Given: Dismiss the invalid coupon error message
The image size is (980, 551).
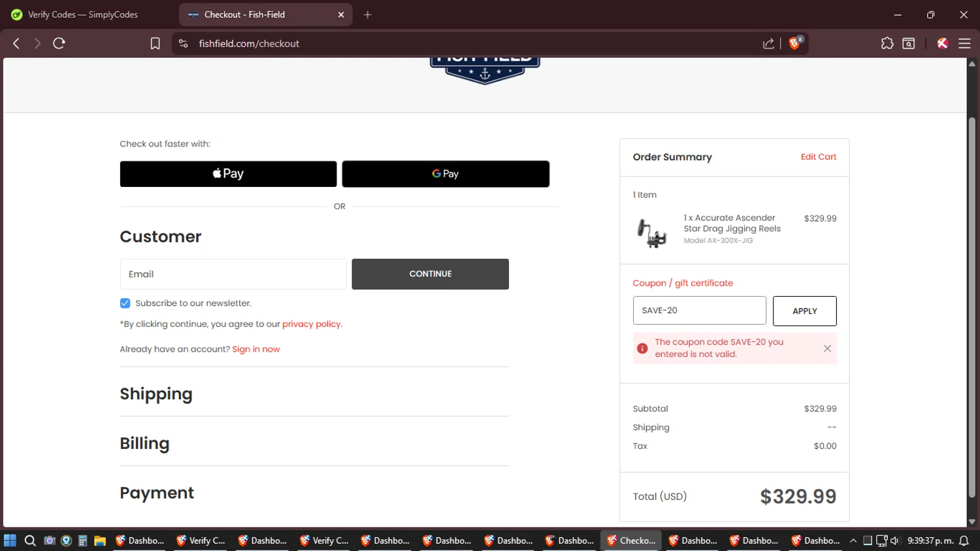Looking at the screenshot, I should click(x=827, y=348).
